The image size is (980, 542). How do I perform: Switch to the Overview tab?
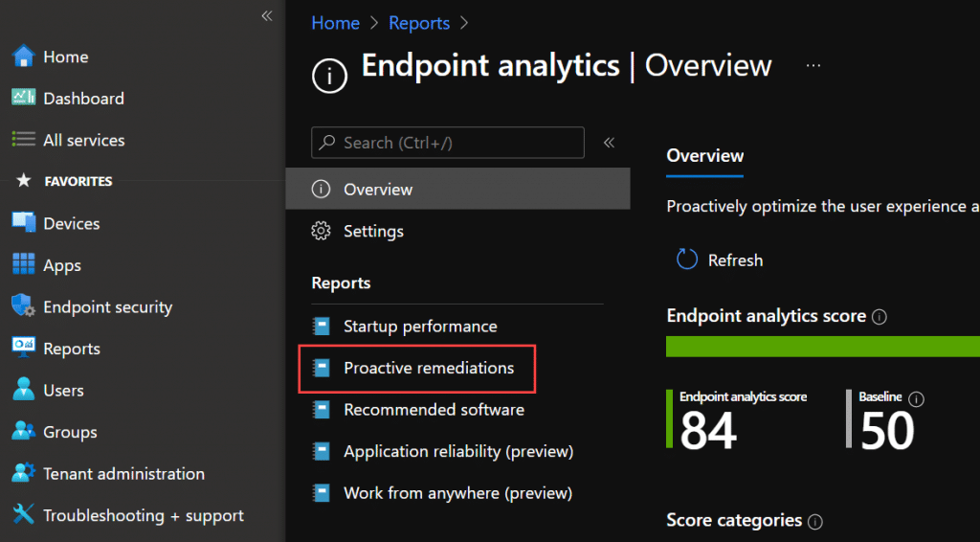(705, 156)
